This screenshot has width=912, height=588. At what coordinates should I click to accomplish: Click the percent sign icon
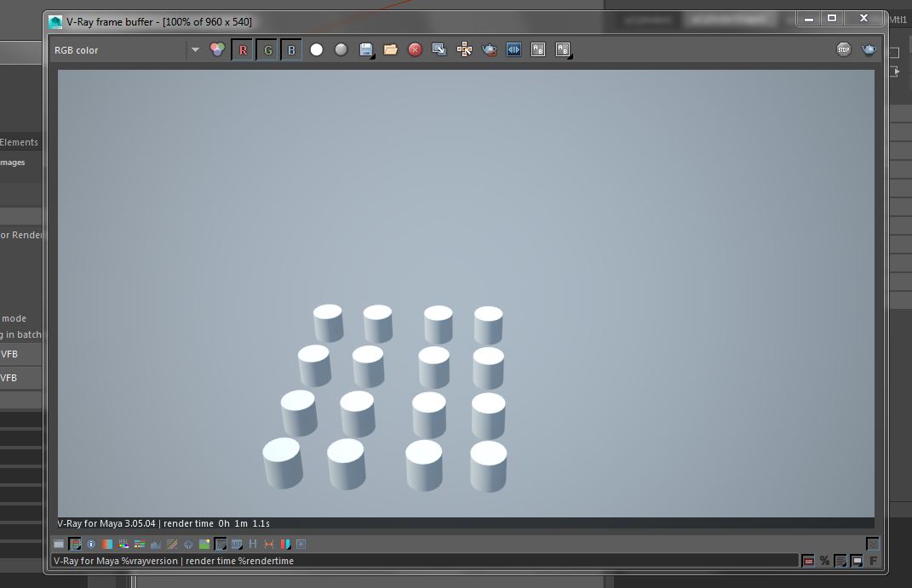click(x=824, y=561)
